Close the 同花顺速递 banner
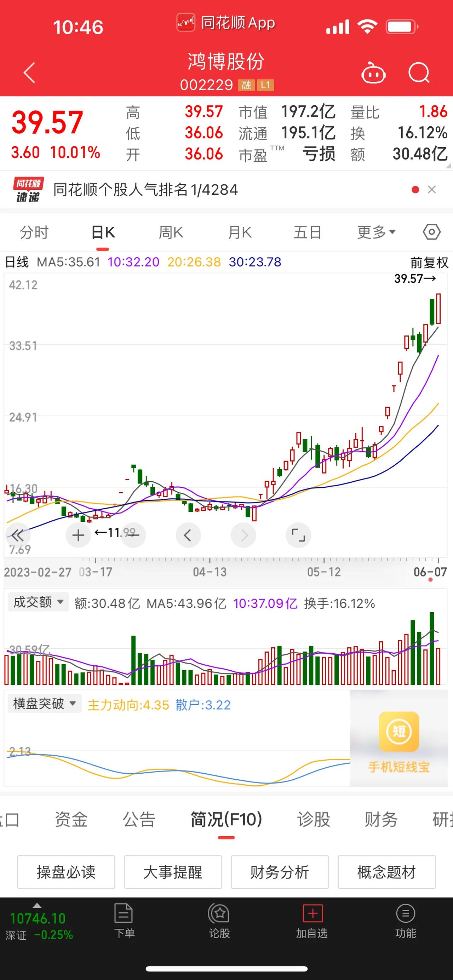The image size is (453, 980). pyautogui.click(x=432, y=189)
